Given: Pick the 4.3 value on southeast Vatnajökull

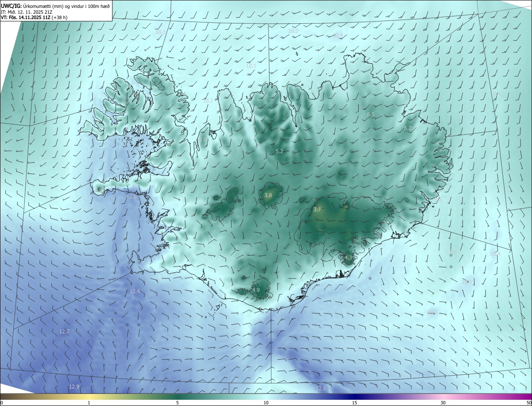Looking at the screenshot, I should [x=348, y=257].
